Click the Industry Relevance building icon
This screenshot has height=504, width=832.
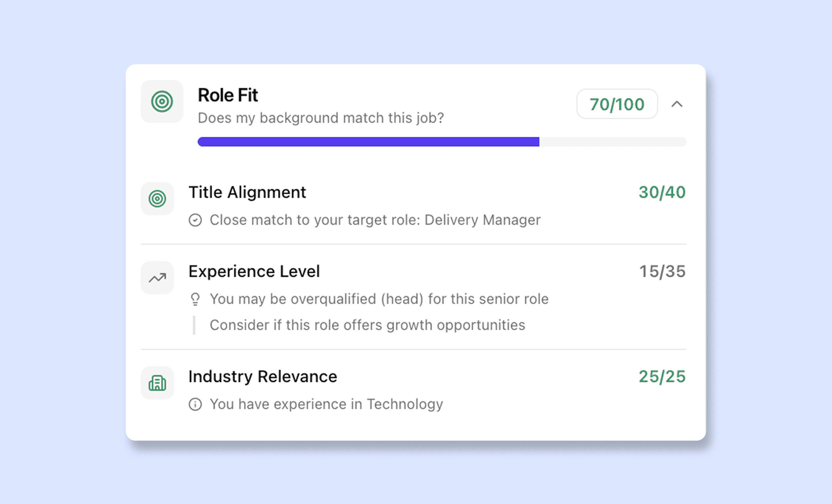pos(157,383)
